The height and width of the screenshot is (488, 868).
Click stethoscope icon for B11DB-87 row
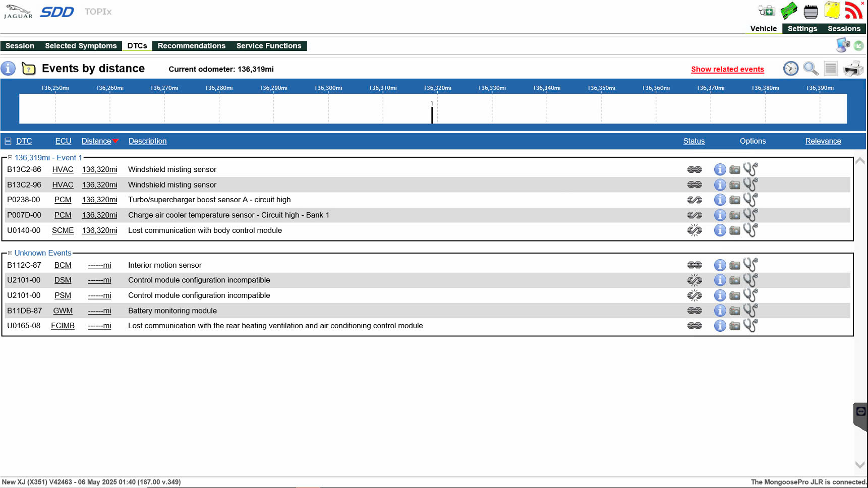(750, 310)
